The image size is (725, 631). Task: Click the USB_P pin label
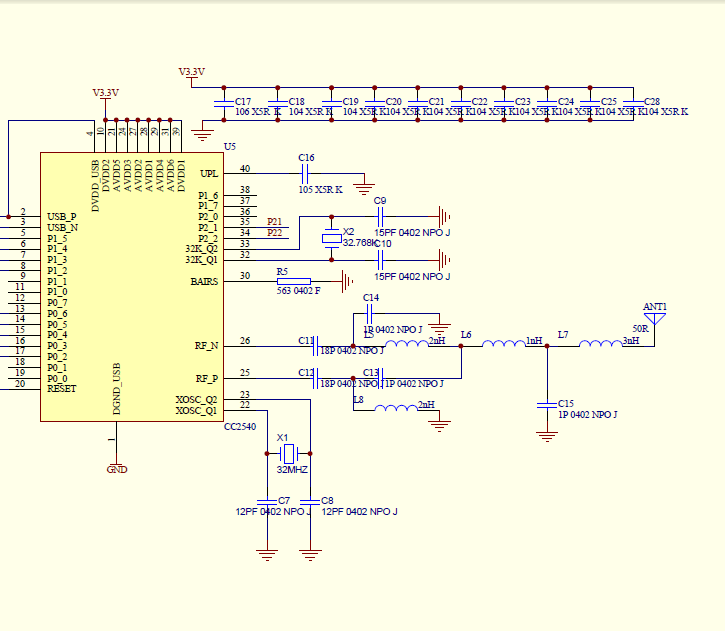click(x=61, y=217)
